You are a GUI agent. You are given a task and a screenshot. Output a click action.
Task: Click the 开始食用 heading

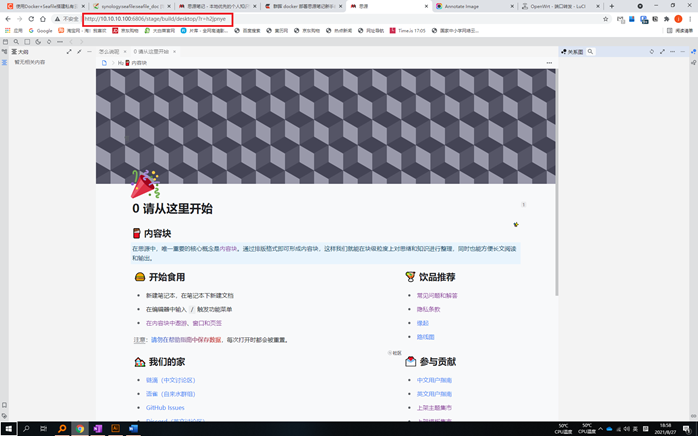pos(166,277)
